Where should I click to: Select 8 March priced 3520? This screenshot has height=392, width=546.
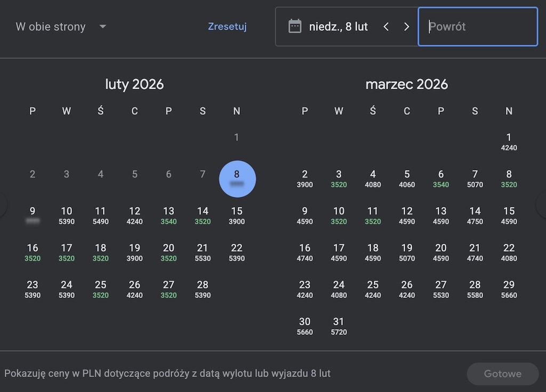(x=509, y=179)
